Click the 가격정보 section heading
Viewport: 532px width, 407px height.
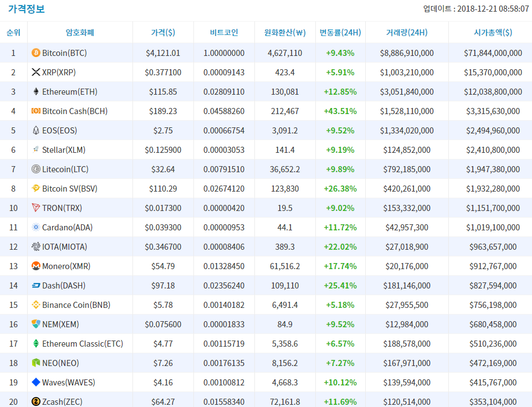click(27, 9)
